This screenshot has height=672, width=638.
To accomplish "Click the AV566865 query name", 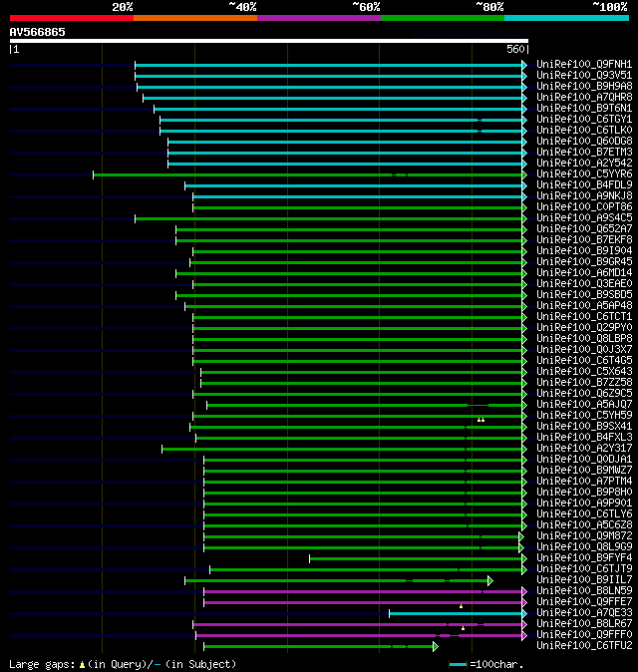I will click(37, 33).
